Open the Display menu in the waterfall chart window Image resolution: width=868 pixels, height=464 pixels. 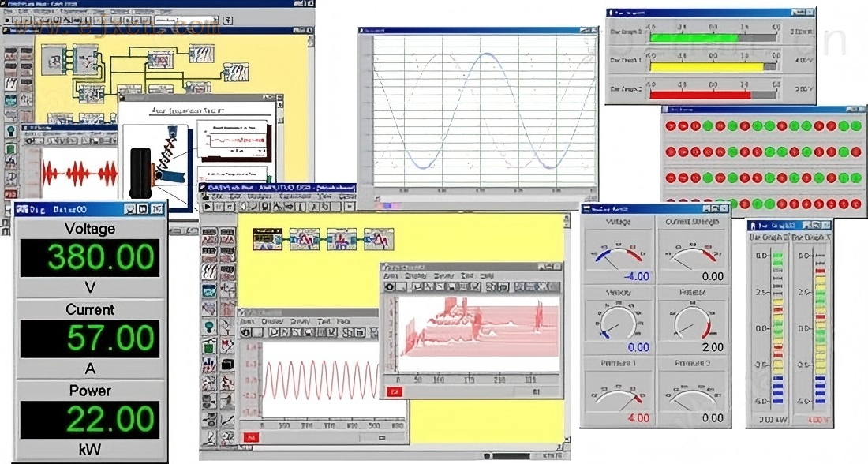coord(416,275)
